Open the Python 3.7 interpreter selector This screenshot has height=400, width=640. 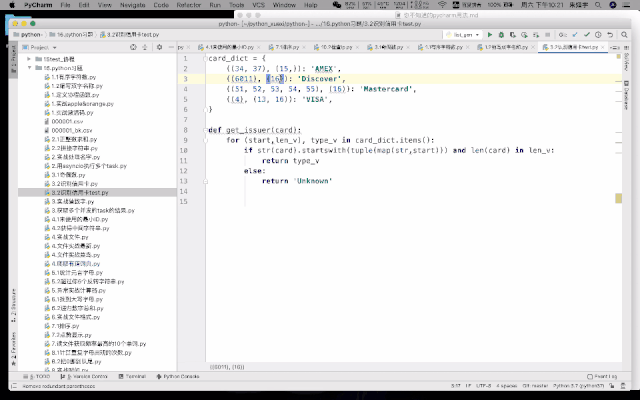point(578,386)
